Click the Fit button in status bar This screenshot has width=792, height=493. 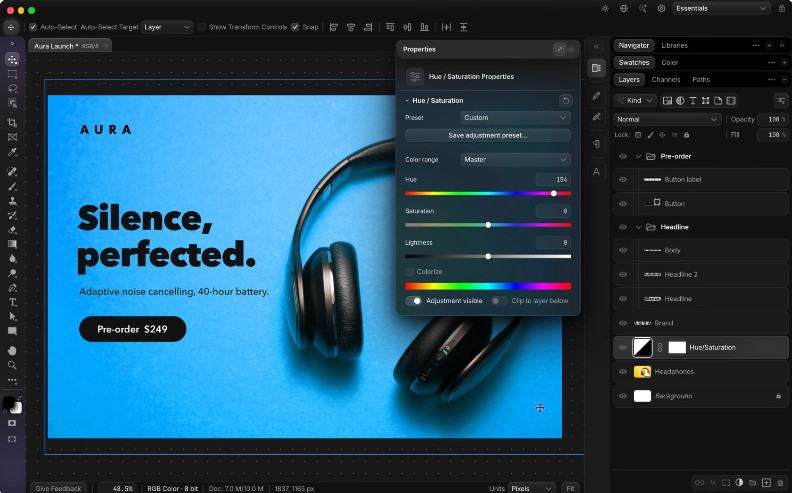pyautogui.click(x=570, y=488)
